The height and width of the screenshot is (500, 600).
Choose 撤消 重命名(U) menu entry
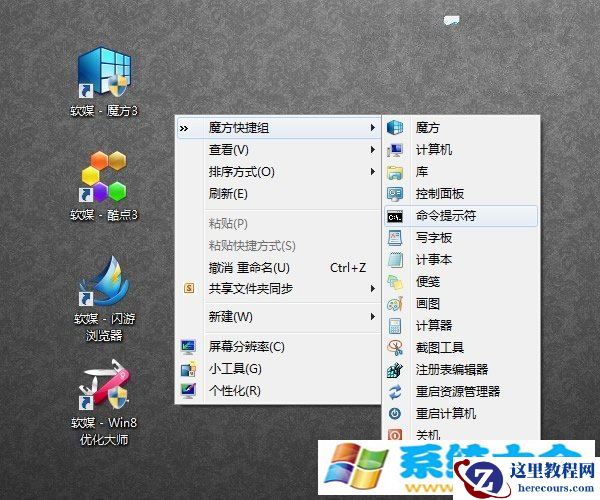click(279, 267)
